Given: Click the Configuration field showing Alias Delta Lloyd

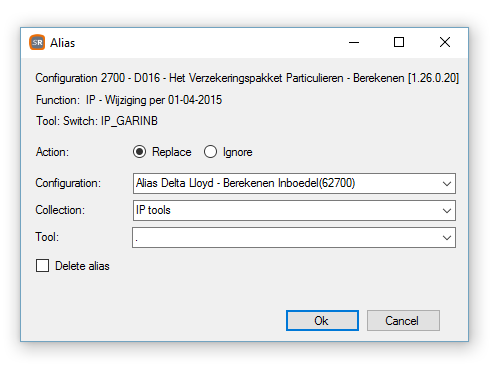Looking at the screenshot, I should [x=294, y=183].
